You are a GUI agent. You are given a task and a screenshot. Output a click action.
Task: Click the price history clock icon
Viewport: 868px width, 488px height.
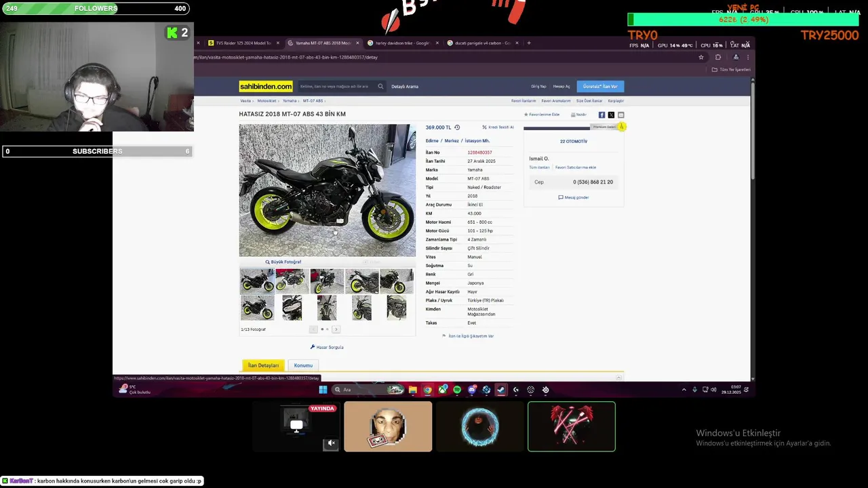(457, 127)
